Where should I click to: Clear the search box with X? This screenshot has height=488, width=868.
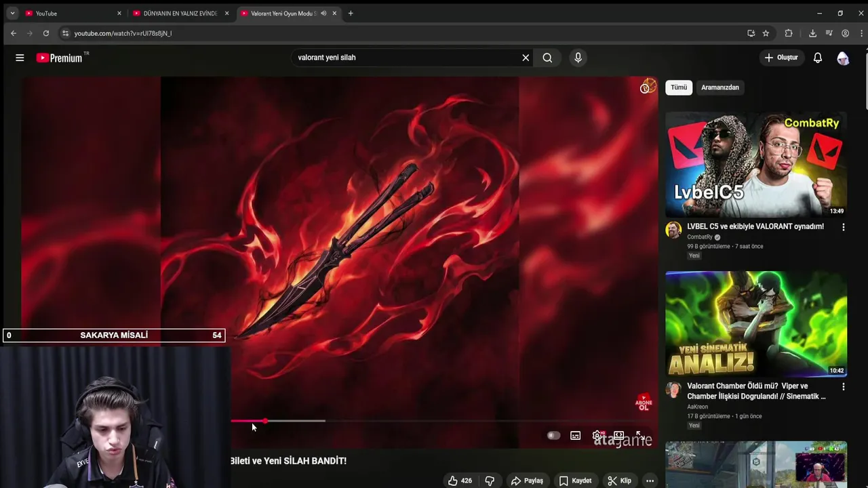[x=526, y=58]
